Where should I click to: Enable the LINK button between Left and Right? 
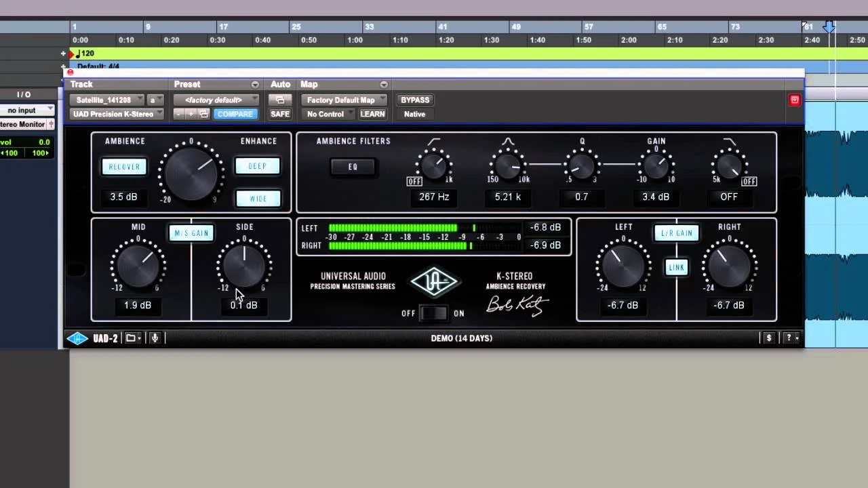pyautogui.click(x=676, y=267)
